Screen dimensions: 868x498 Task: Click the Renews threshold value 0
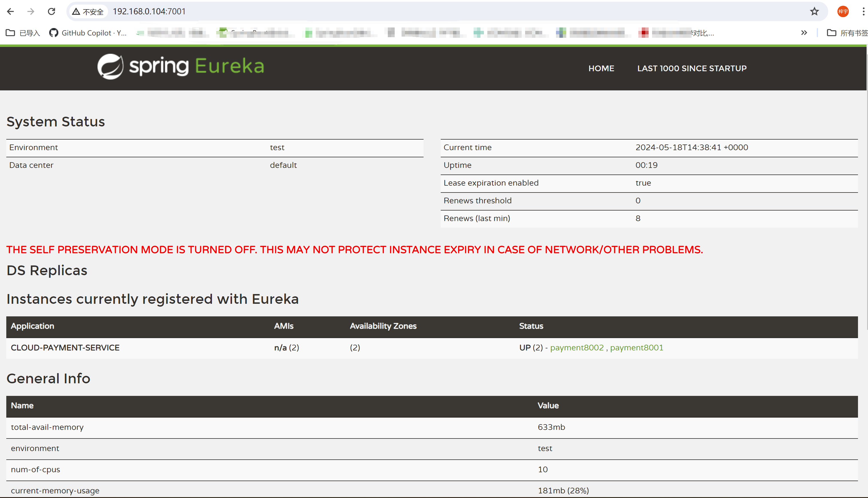638,201
